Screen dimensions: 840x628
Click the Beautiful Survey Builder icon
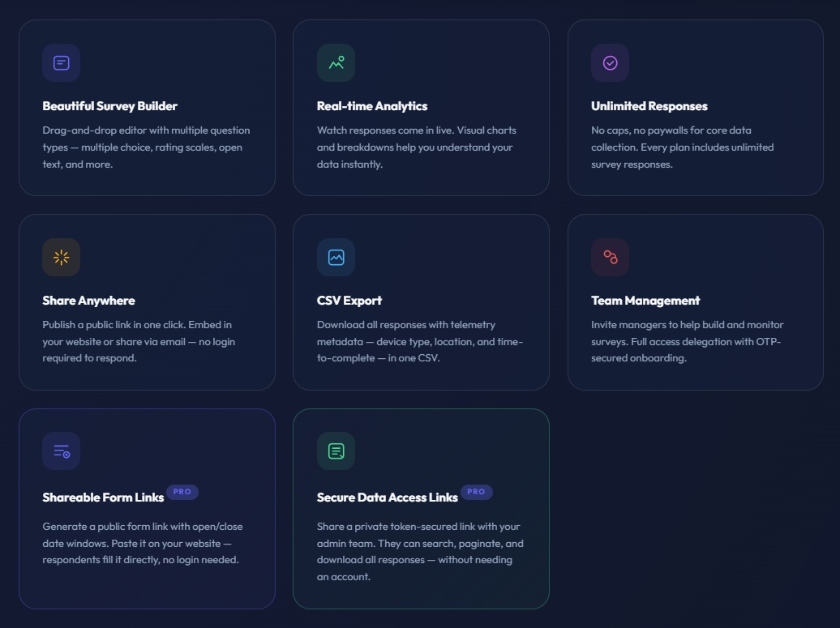tap(61, 62)
